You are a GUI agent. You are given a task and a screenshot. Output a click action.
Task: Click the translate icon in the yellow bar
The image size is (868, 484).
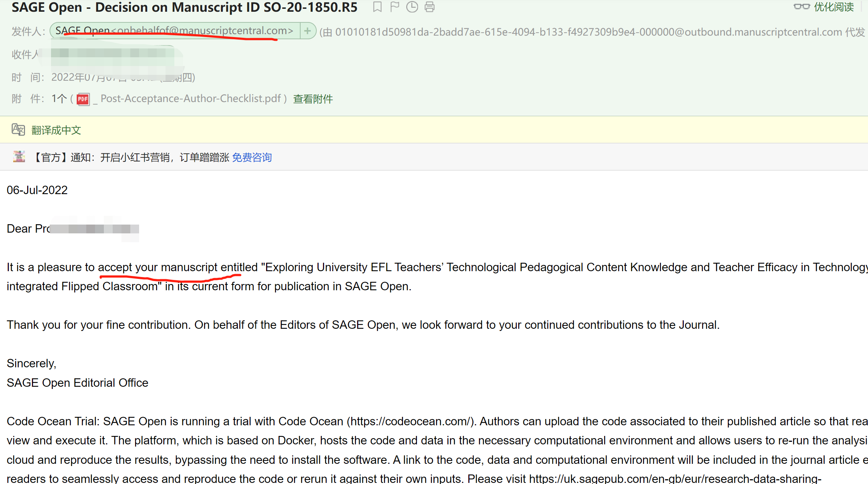point(18,130)
